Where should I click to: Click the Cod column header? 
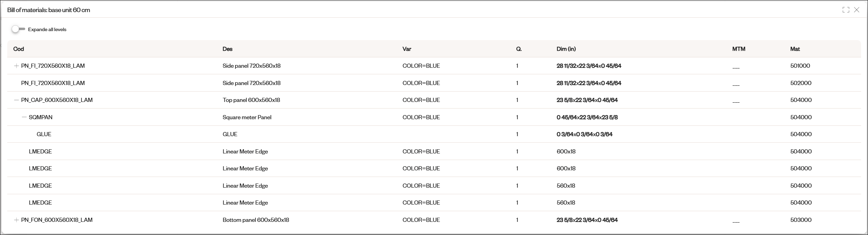(x=19, y=49)
